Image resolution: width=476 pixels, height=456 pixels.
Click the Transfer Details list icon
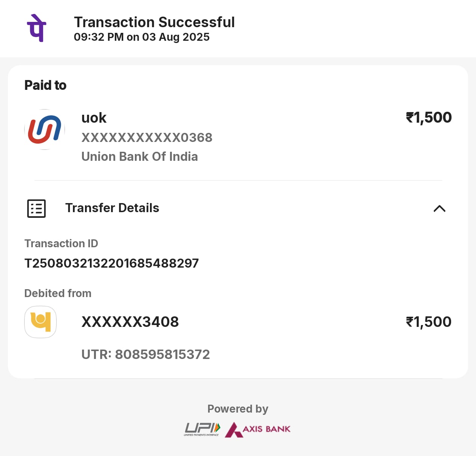click(37, 208)
